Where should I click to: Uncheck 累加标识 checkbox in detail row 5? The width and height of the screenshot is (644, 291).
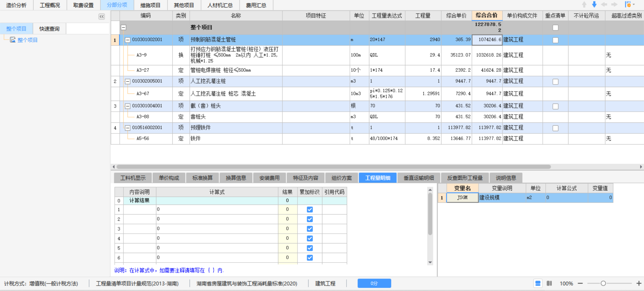tap(310, 248)
